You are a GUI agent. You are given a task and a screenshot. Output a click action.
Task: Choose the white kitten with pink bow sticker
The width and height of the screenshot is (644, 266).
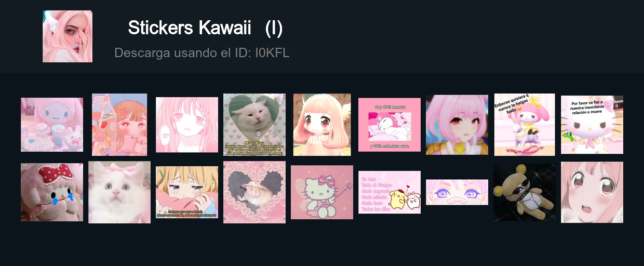(x=119, y=192)
